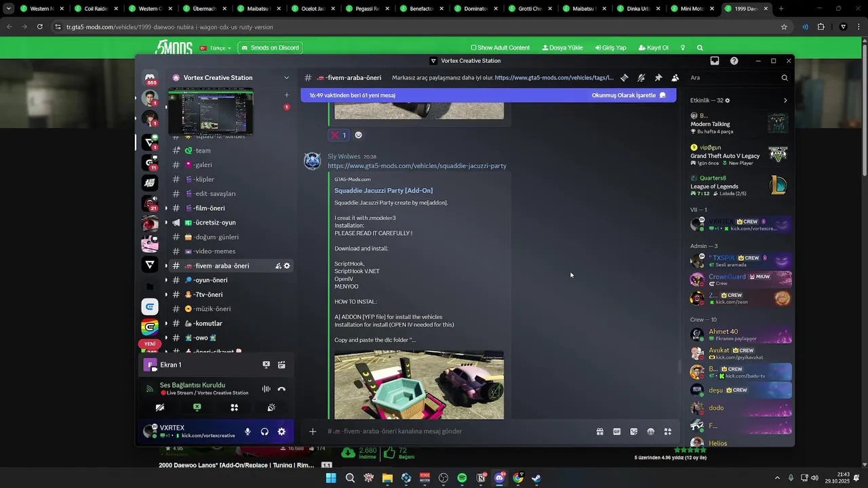
Task: Mark as read: Okunmuş Olarak İşaretle
Action: (x=629, y=96)
